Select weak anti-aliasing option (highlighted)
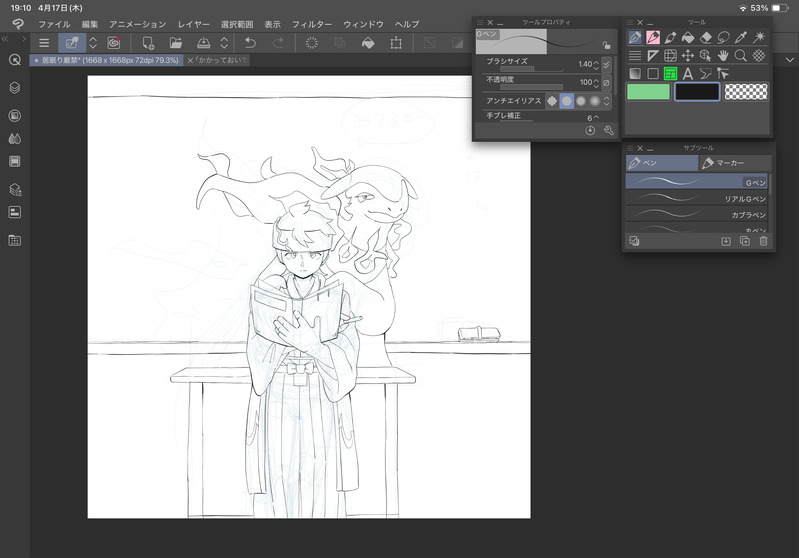Image resolution: width=799 pixels, height=558 pixels. point(567,101)
